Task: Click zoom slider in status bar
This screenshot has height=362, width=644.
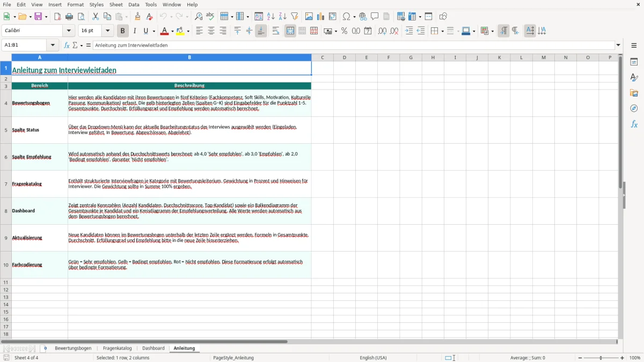Action: [x=601, y=358]
